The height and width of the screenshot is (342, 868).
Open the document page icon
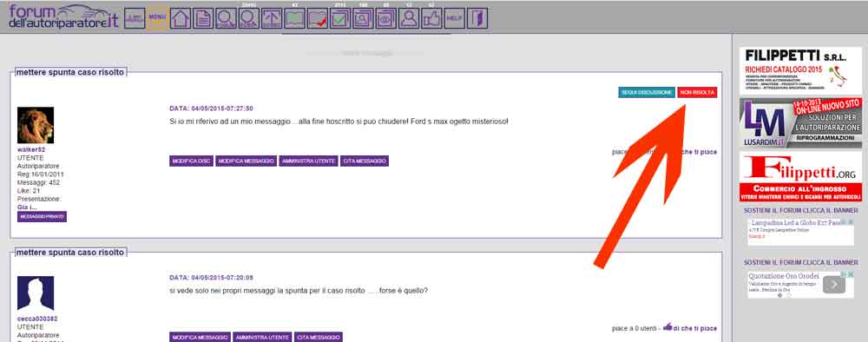tap(202, 18)
